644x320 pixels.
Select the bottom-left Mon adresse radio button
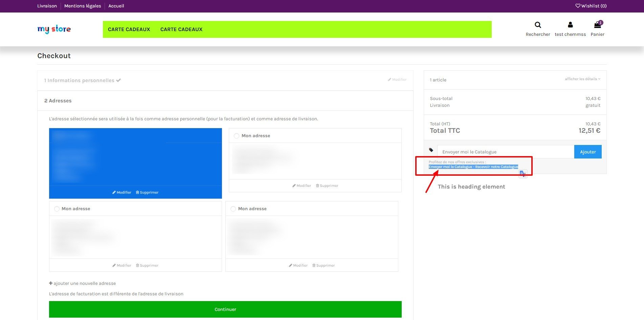[57, 209]
